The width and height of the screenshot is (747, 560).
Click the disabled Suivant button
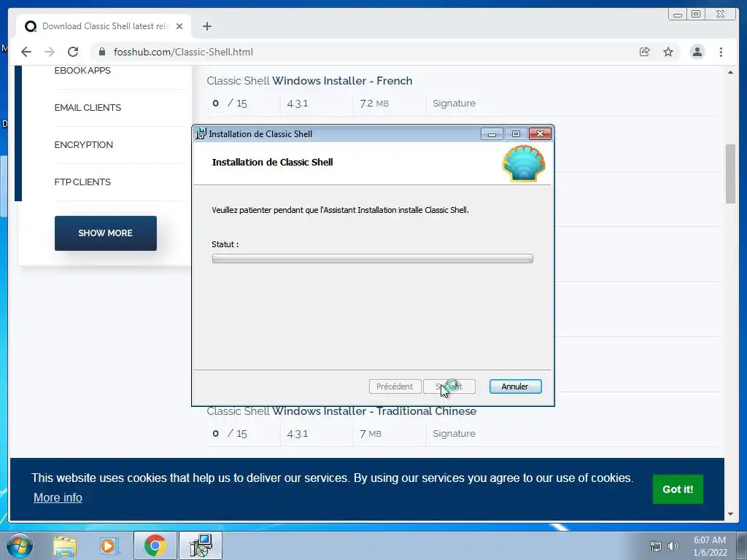[449, 386]
